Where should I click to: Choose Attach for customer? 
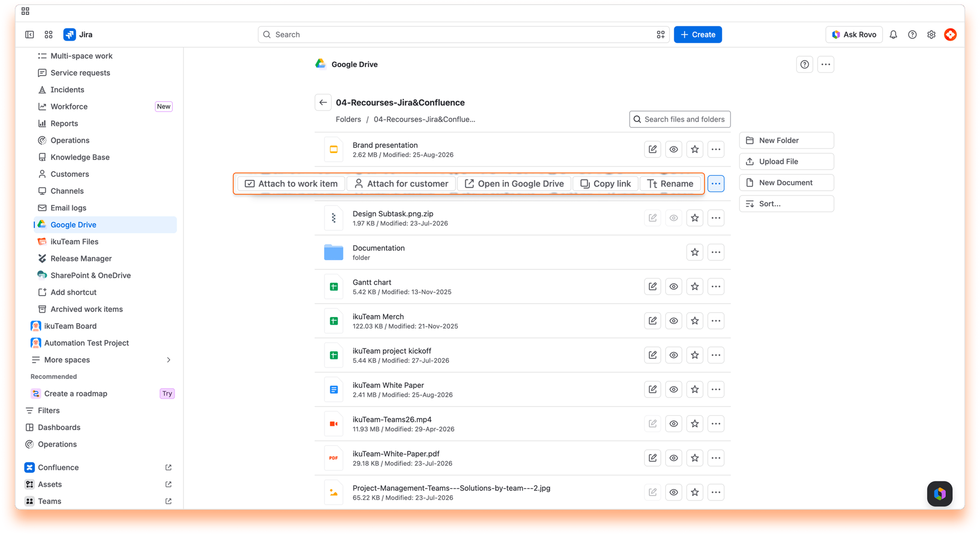pos(401,184)
